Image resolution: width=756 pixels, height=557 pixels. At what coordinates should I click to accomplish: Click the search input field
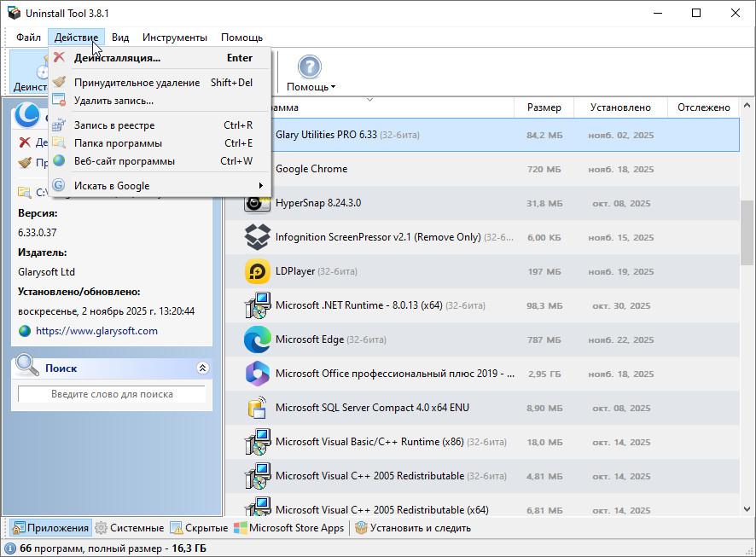tap(112, 394)
